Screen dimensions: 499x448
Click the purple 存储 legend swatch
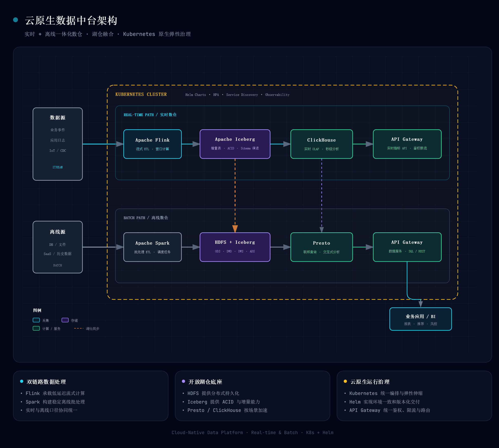coord(65,320)
